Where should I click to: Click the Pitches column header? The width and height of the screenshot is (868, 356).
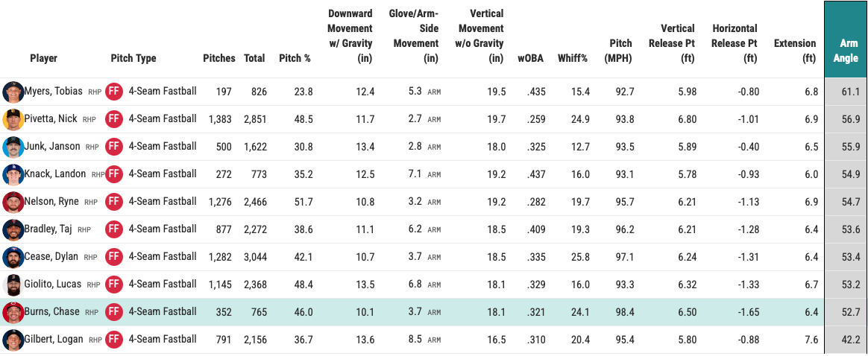coord(218,58)
